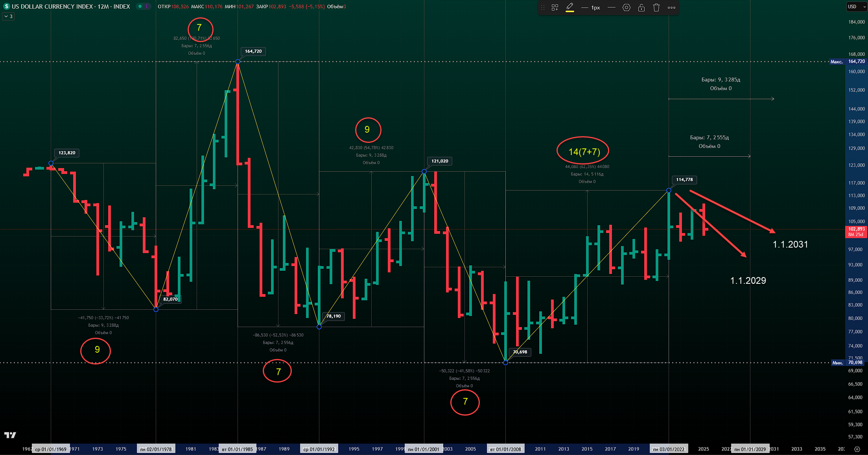Click date marker пн 01/01/2001

pos(424,449)
